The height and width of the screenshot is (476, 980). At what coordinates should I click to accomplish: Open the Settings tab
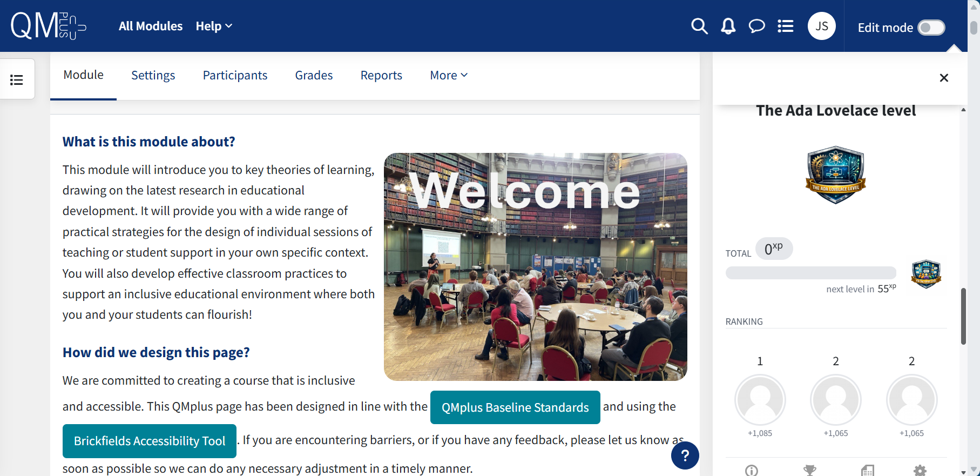153,75
